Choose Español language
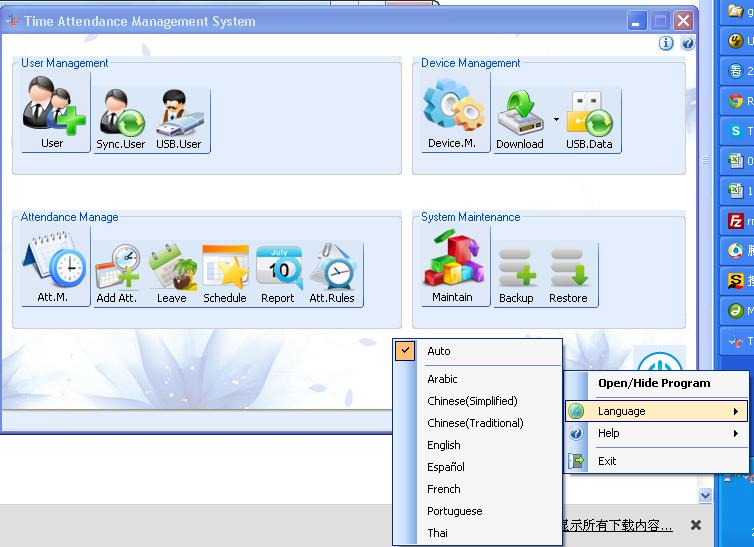Image resolution: width=754 pixels, height=547 pixels. coord(478,467)
